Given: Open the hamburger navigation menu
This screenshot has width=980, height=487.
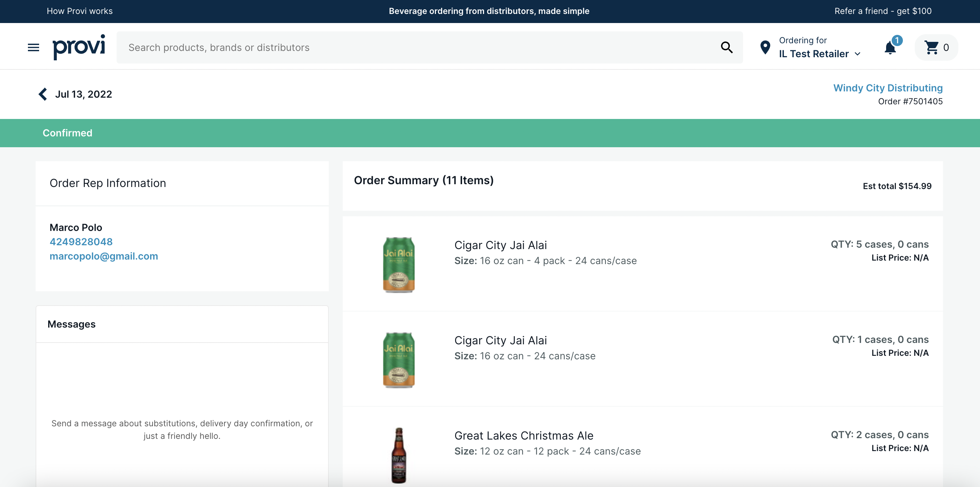Looking at the screenshot, I should point(34,47).
